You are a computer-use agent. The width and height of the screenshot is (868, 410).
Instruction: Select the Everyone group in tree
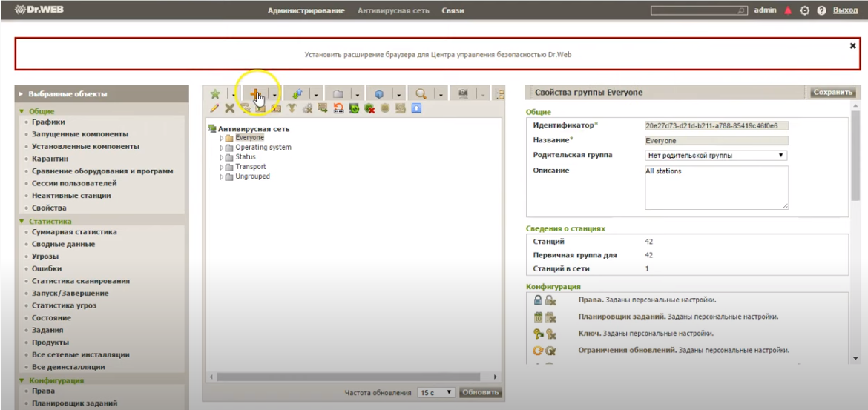[x=250, y=137]
